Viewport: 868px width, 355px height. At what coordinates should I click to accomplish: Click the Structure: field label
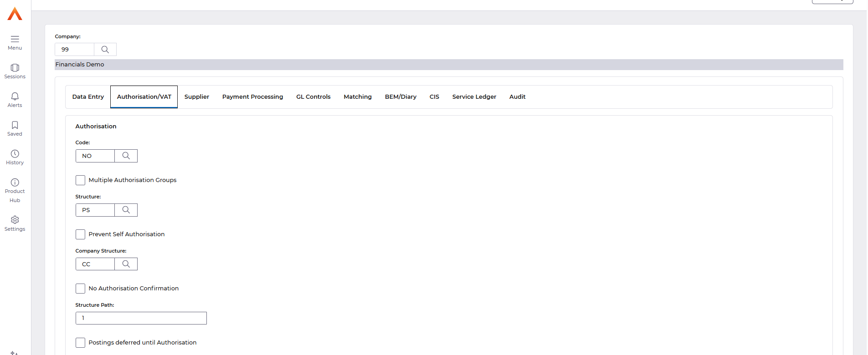click(x=88, y=197)
